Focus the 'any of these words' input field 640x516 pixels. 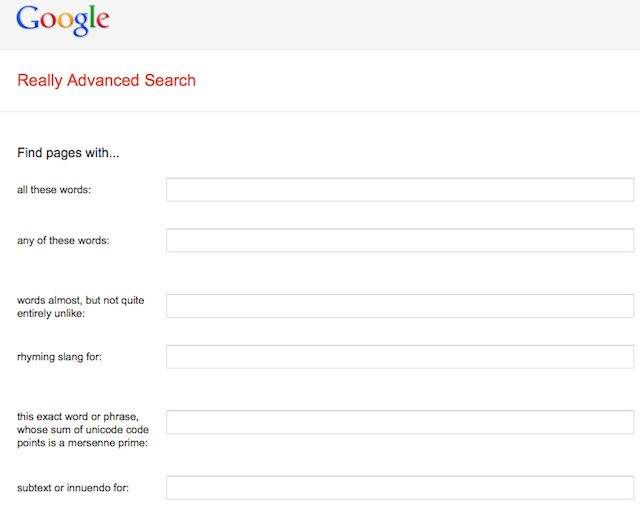399,240
